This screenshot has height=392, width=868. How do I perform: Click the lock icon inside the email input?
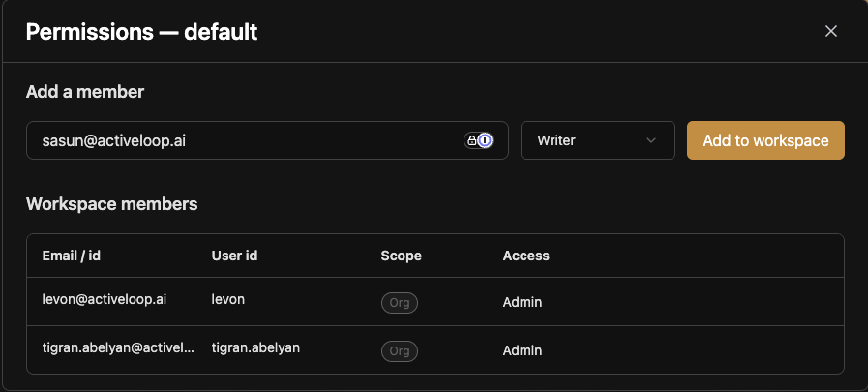(471, 140)
